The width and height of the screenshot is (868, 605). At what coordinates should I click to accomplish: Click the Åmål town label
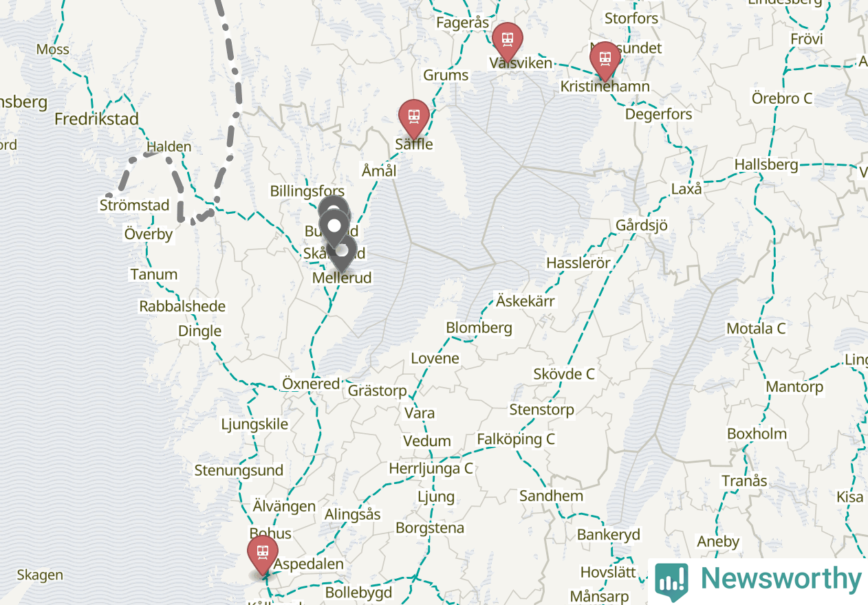(379, 170)
